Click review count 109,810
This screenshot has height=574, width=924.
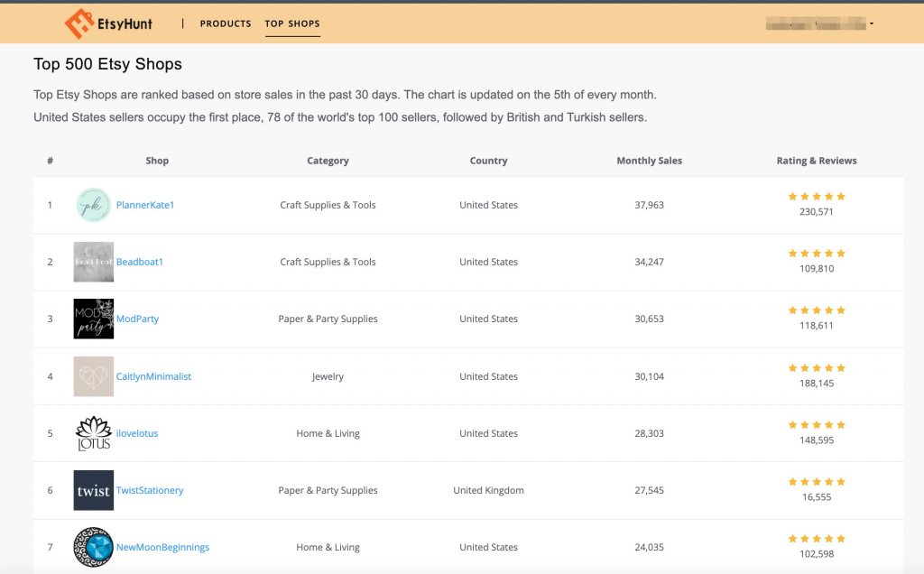(x=817, y=269)
